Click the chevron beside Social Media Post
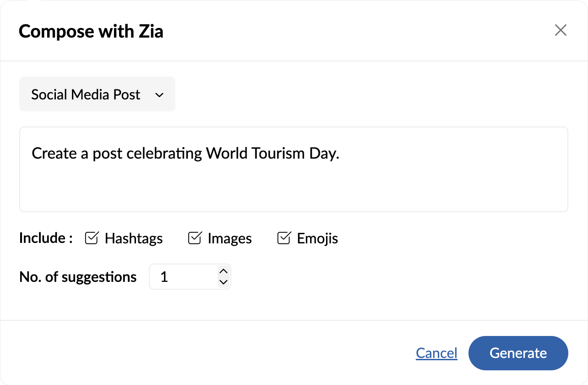 [x=159, y=95]
